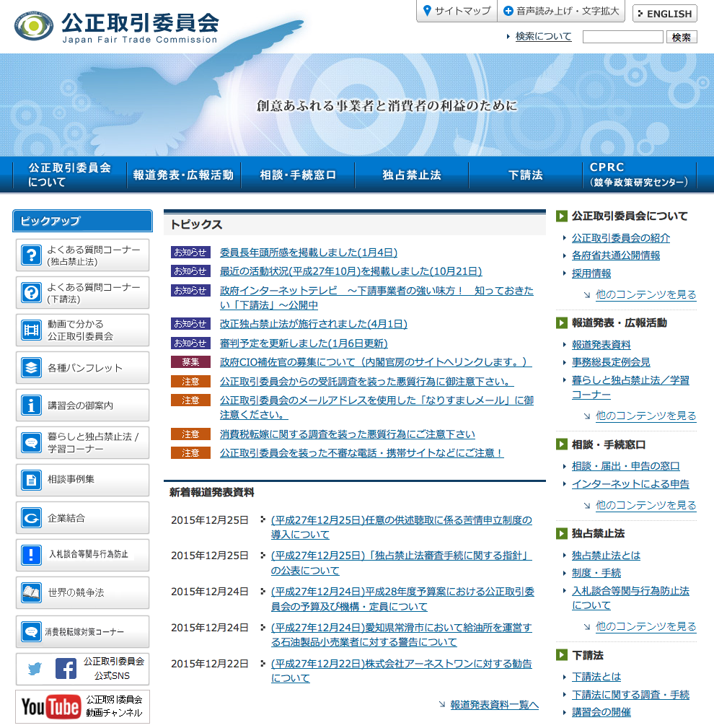Switch site language with ENGLISH button
Viewport: 714px width, 728px height.
(664, 14)
